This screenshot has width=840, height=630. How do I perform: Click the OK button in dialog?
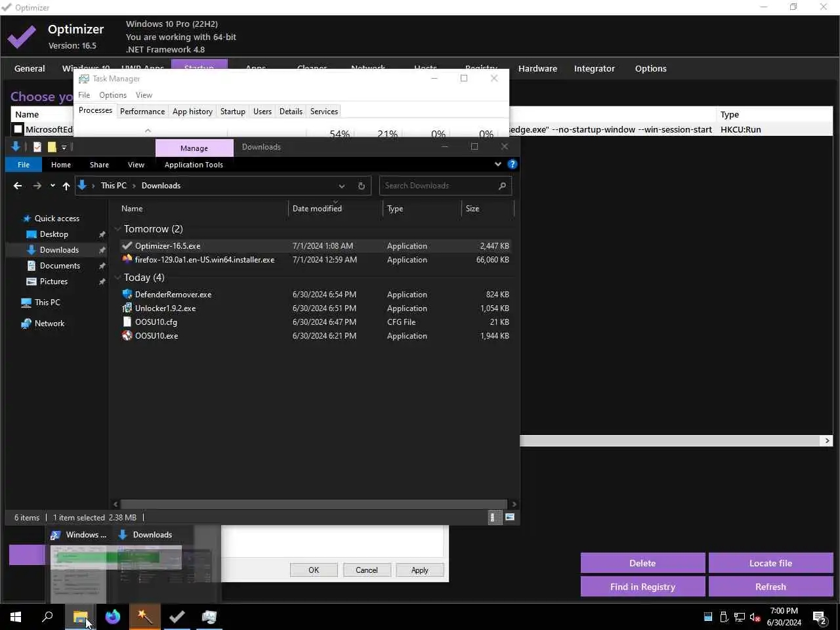point(314,570)
